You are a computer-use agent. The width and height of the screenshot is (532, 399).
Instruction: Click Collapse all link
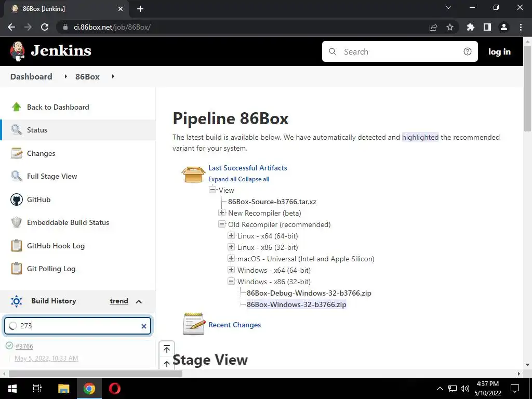(254, 179)
